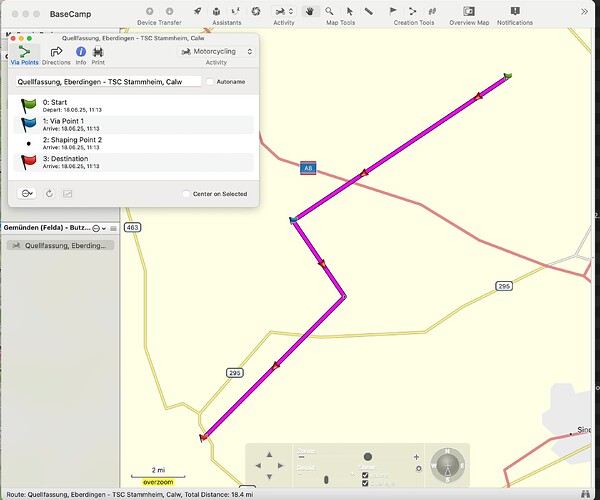The height and width of the screenshot is (500, 600).
Task: Click the elevation graph icon button
Action: click(x=68, y=194)
